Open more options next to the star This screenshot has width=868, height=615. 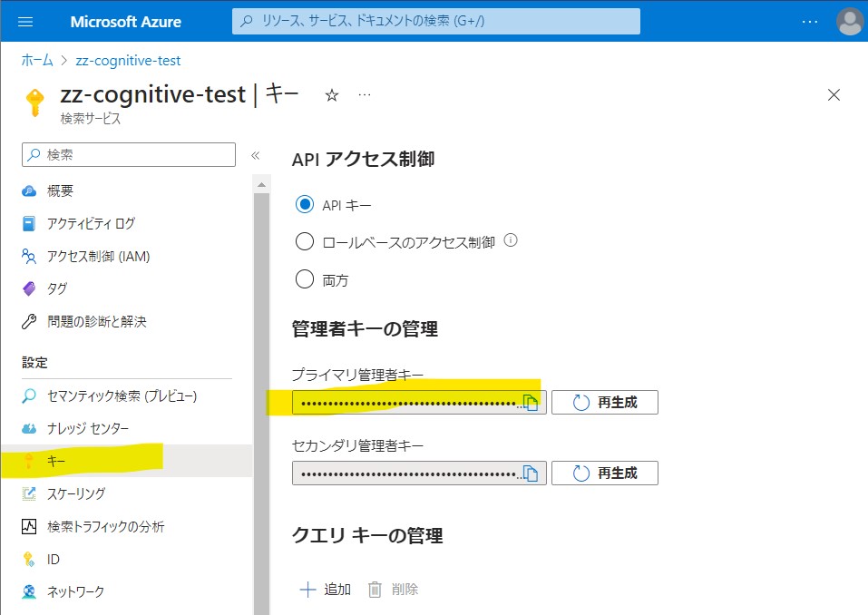tap(365, 95)
